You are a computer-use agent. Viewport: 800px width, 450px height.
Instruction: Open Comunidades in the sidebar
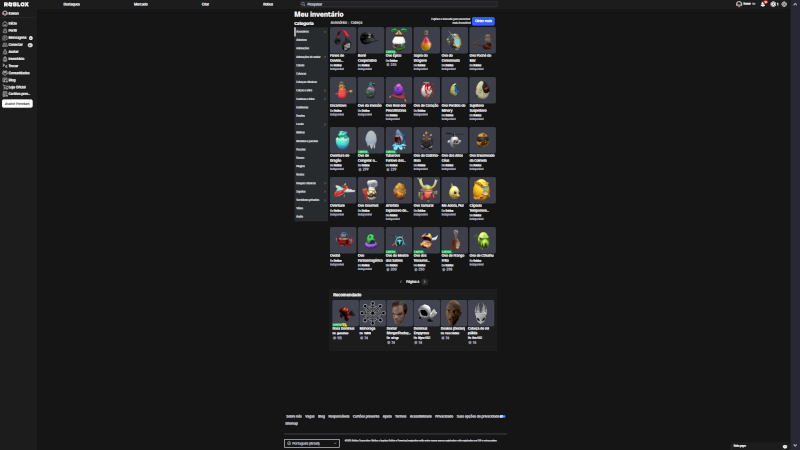pyautogui.click(x=16, y=73)
